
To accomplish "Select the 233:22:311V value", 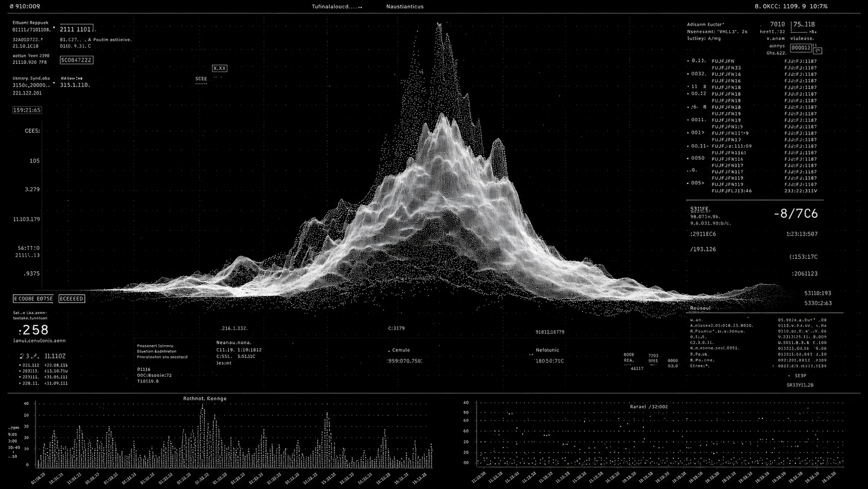I will pyautogui.click(x=800, y=191).
